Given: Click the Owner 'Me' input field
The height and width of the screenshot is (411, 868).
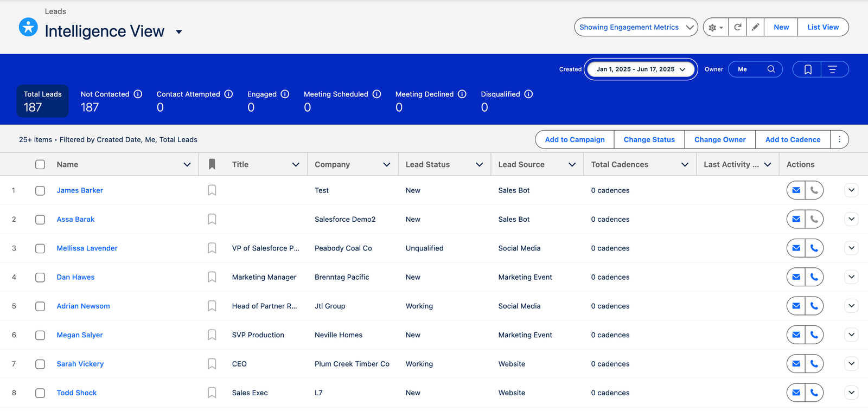Looking at the screenshot, I should (755, 69).
